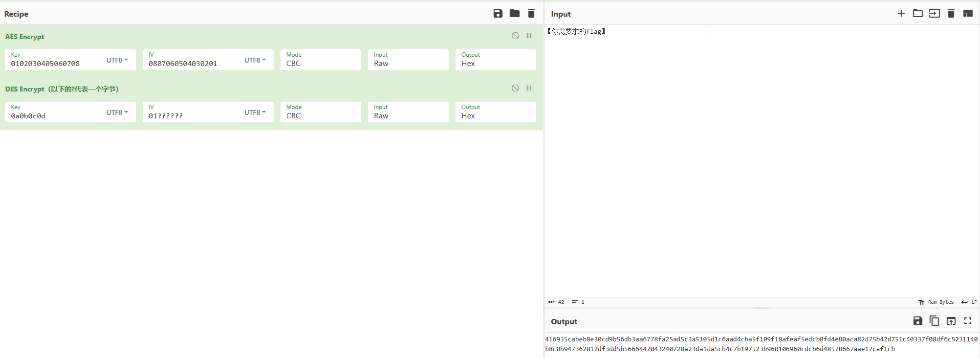Change LF end of line sequence
This screenshot has height=358, width=980.
[x=969, y=302]
